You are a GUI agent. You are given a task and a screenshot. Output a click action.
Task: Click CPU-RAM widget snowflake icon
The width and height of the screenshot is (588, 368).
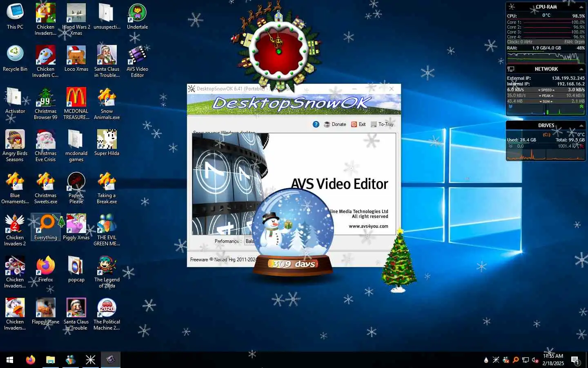coord(512,7)
